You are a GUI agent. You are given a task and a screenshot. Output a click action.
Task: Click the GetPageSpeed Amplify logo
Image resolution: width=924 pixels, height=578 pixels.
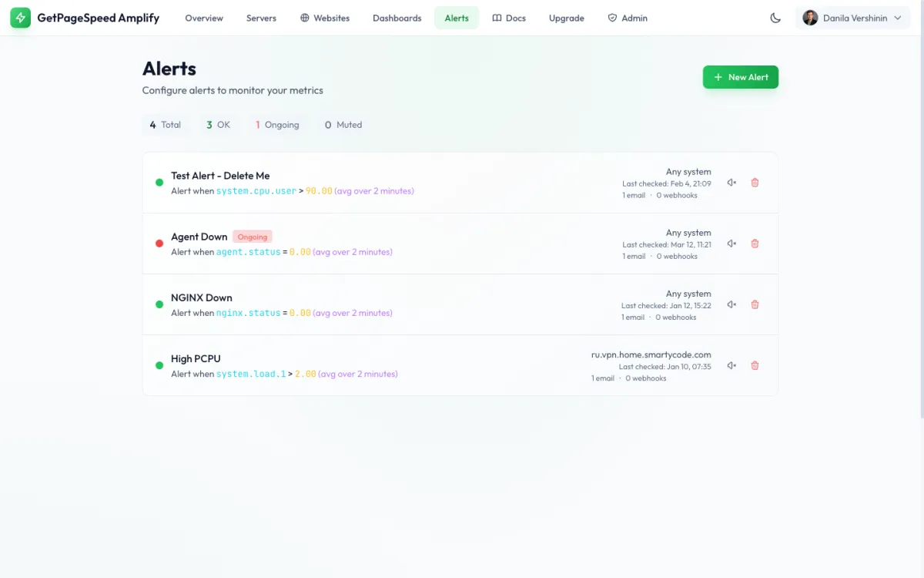85,17
